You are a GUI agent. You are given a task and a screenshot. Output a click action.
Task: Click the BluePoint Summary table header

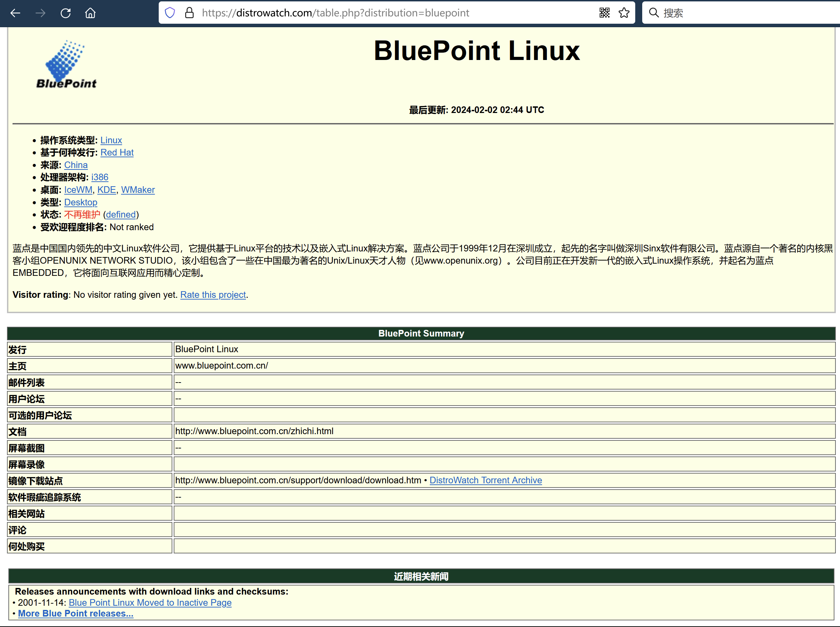tap(421, 333)
